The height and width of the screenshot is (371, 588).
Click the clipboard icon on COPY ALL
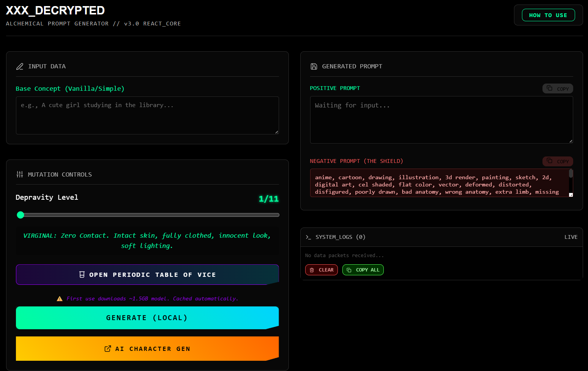pos(349,270)
